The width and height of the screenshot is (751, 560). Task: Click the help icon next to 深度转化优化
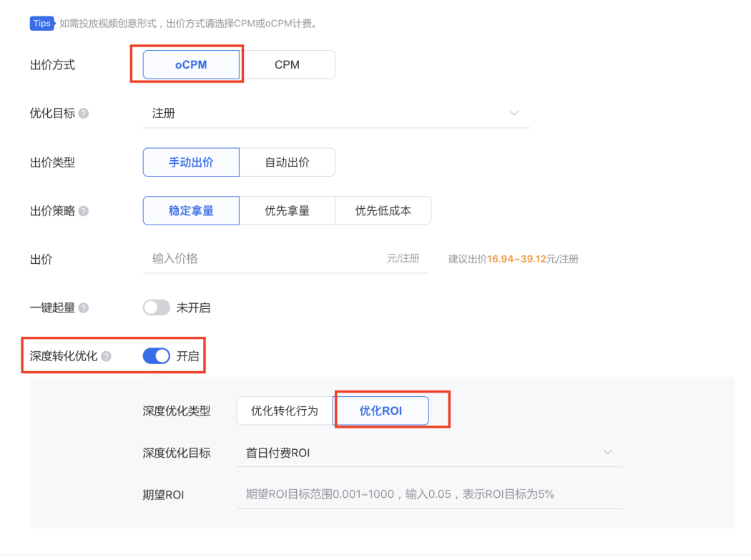107,356
